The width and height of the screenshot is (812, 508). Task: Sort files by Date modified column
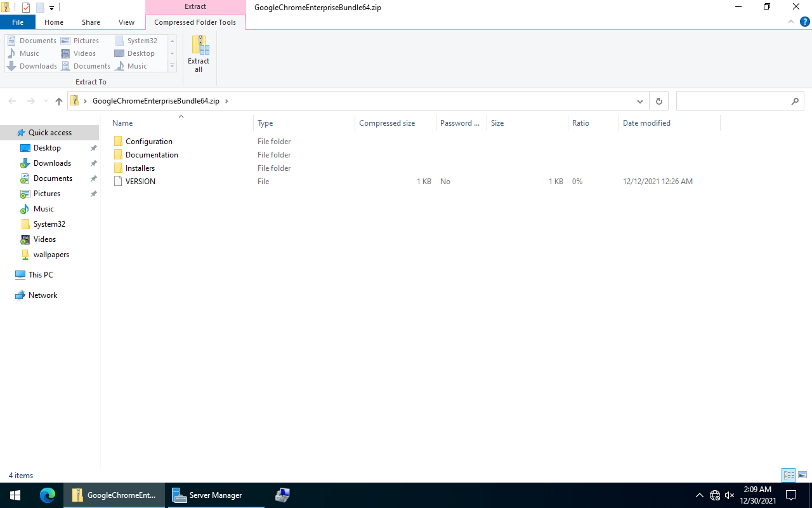[646, 123]
